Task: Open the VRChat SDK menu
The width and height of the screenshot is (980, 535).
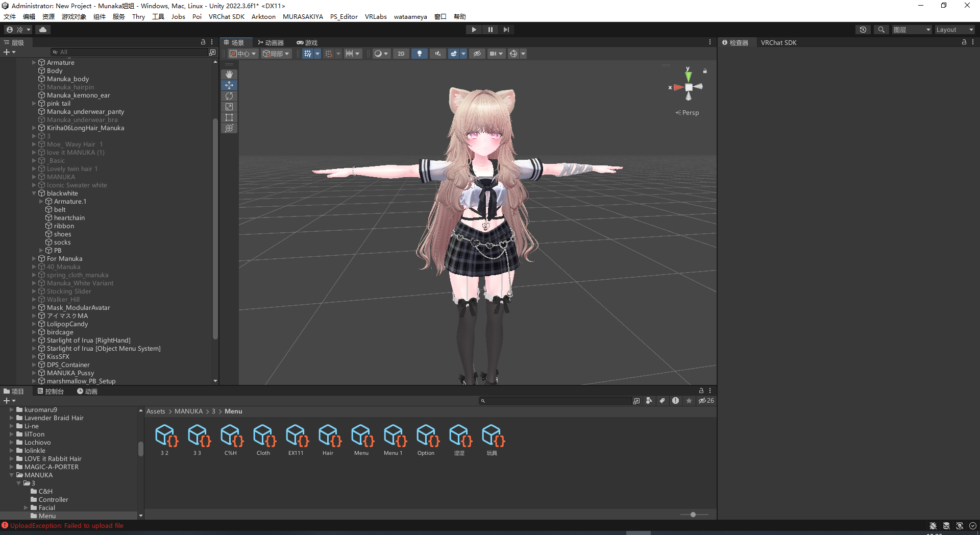Action: 227,16
